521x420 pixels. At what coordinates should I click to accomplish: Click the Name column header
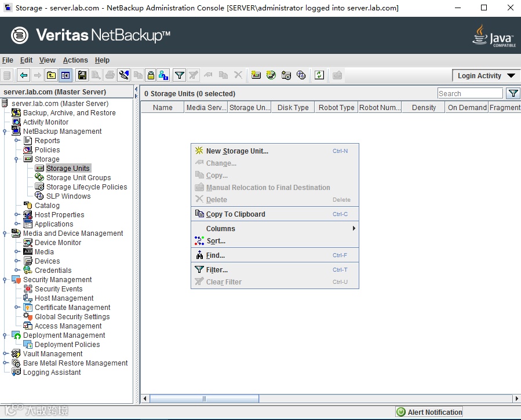pos(162,108)
